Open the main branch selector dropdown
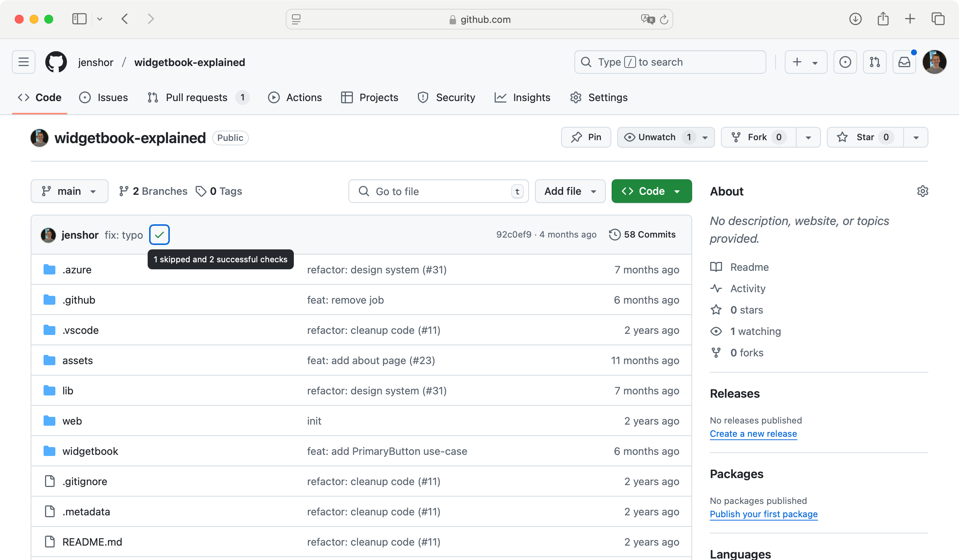The height and width of the screenshot is (560, 959). (x=69, y=191)
